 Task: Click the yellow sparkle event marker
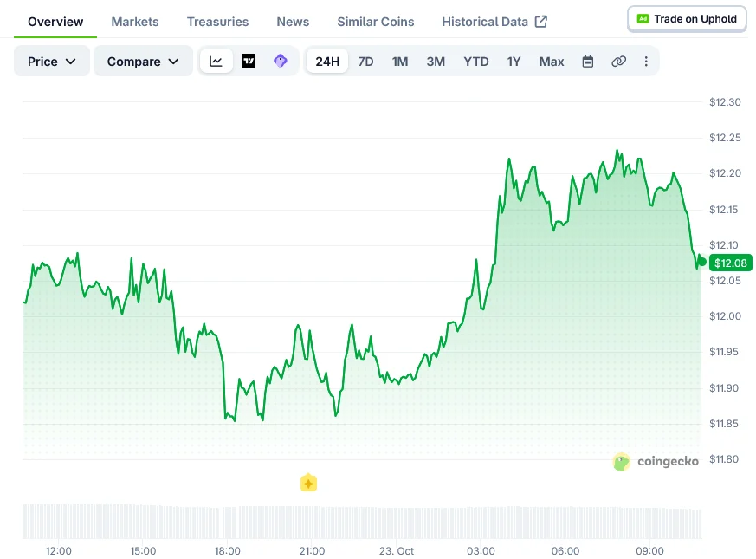click(x=308, y=483)
